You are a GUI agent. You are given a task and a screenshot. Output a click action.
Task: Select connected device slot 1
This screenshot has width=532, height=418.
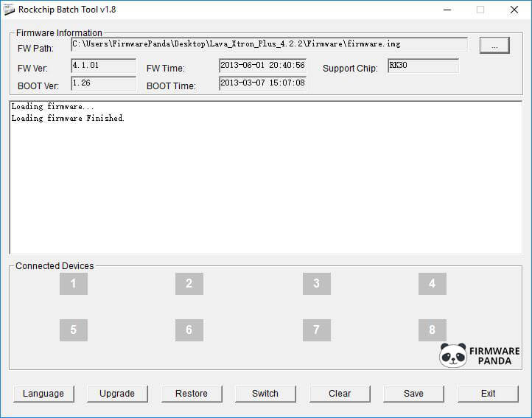pos(73,284)
